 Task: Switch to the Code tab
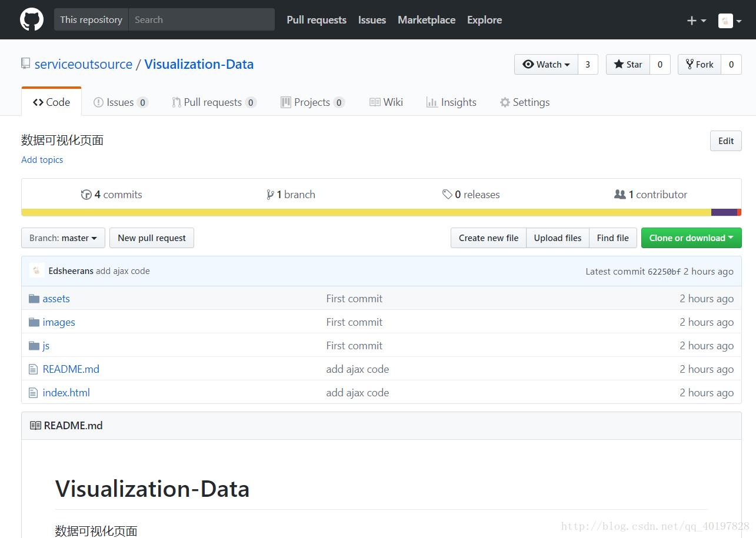[51, 102]
